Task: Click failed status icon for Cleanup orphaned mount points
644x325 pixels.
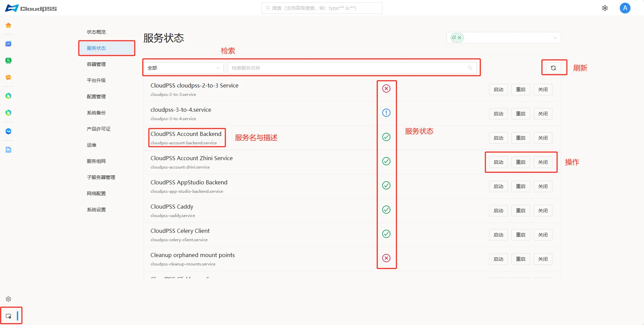Action: click(x=386, y=258)
